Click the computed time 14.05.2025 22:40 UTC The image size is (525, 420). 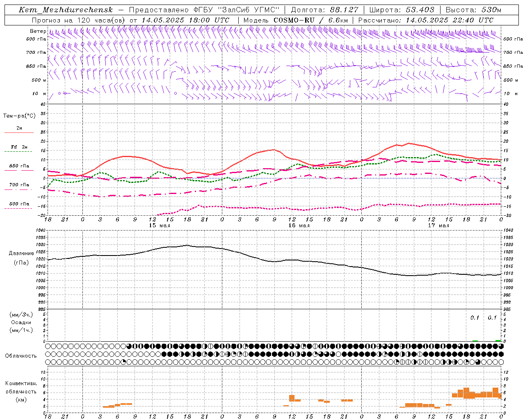point(450,20)
